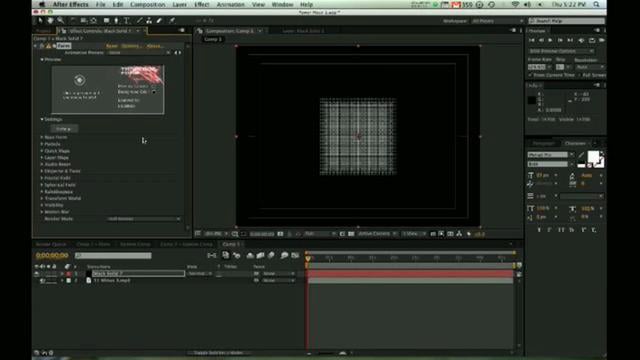
Task: Click the white fill color swatch in Character panel
Action: coord(593,157)
